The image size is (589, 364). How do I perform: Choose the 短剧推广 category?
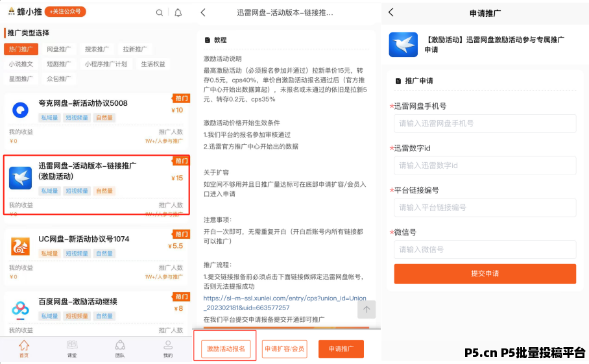click(59, 64)
